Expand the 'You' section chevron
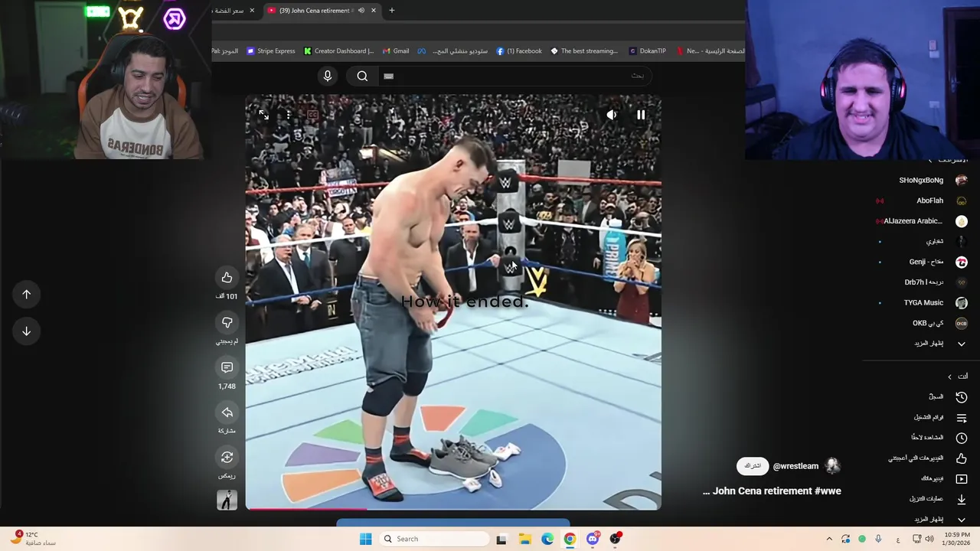The height and width of the screenshot is (551, 980). click(x=949, y=377)
